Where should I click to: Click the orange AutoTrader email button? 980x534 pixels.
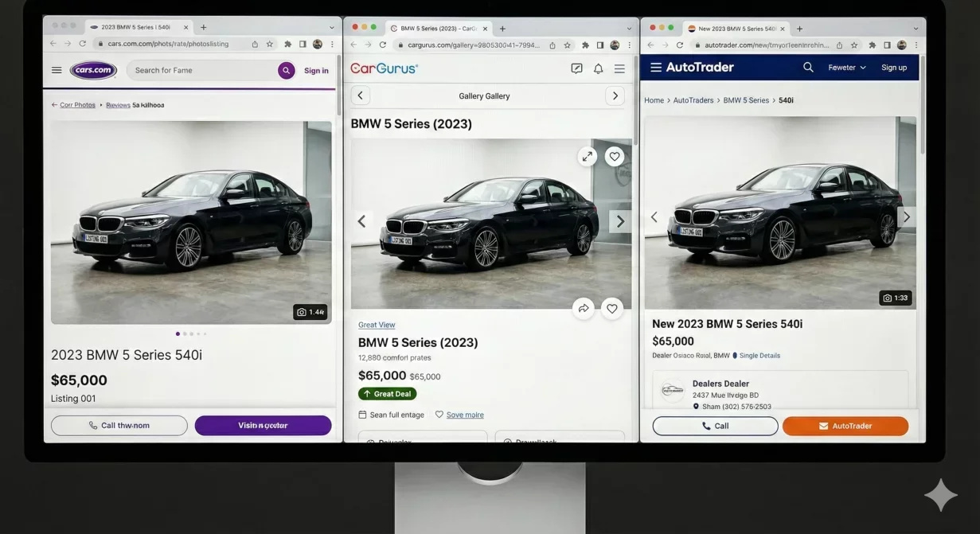(x=845, y=426)
